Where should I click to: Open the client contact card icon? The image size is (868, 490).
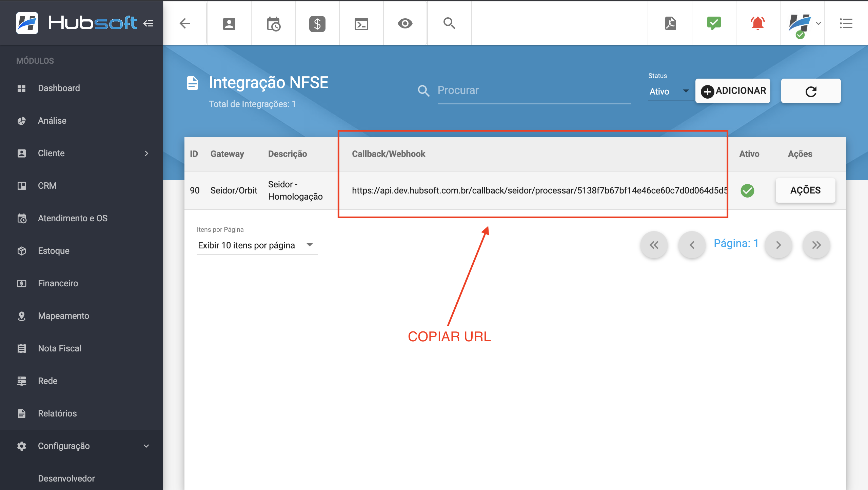coord(229,23)
